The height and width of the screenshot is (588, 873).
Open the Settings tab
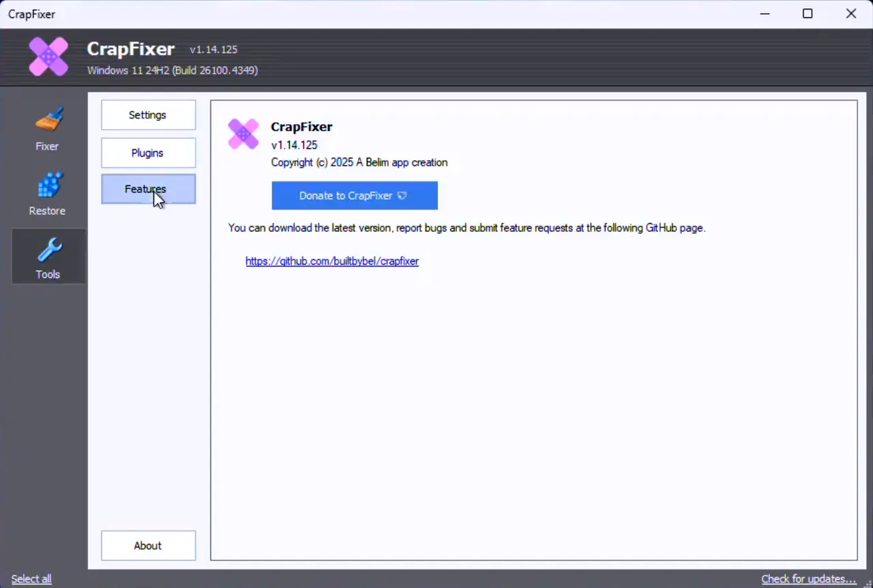[149, 115]
